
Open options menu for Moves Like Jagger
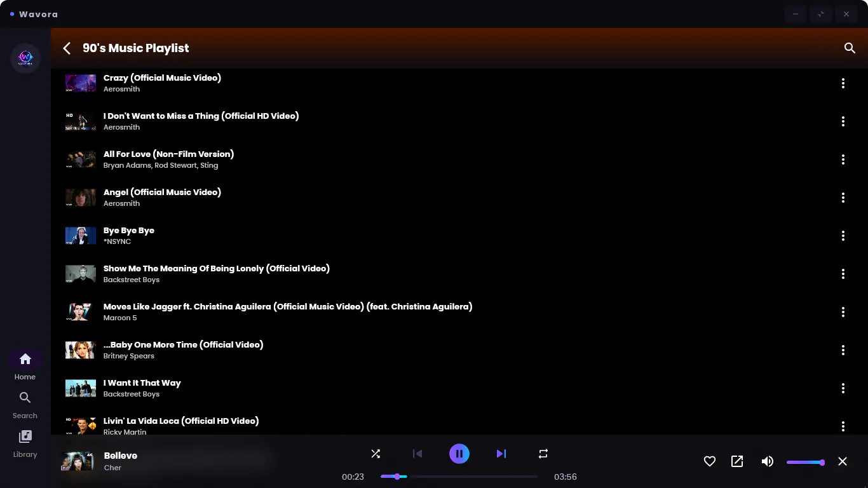[x=843, y=312]
